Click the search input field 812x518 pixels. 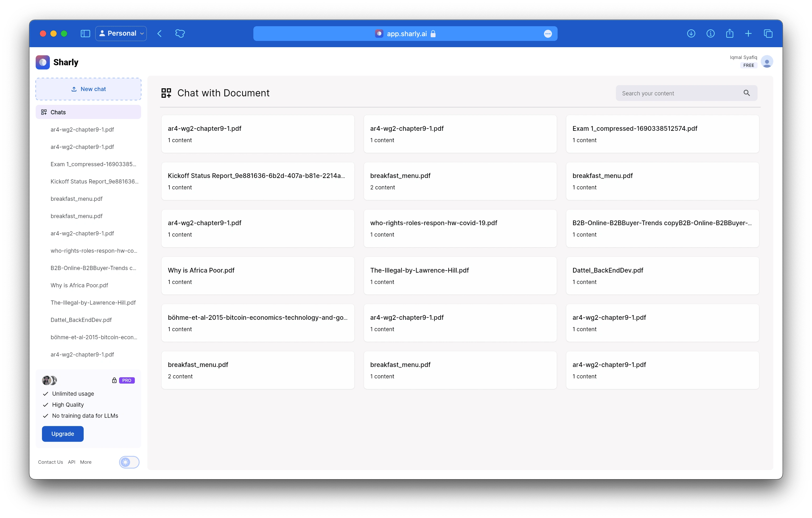click(x=680, y=92)
